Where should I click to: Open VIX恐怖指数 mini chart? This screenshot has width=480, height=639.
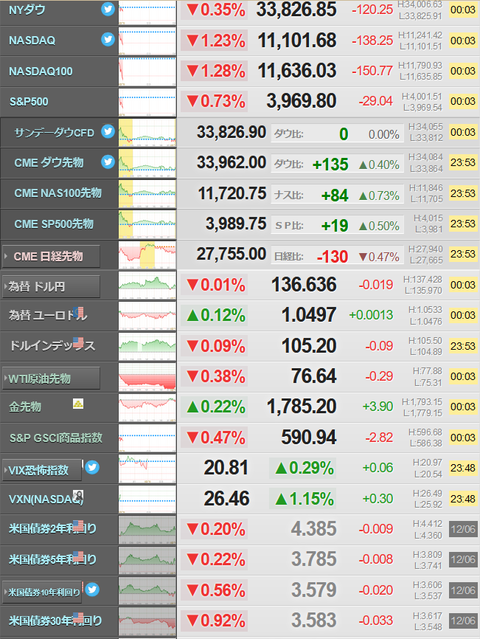[x=148, y=469]
